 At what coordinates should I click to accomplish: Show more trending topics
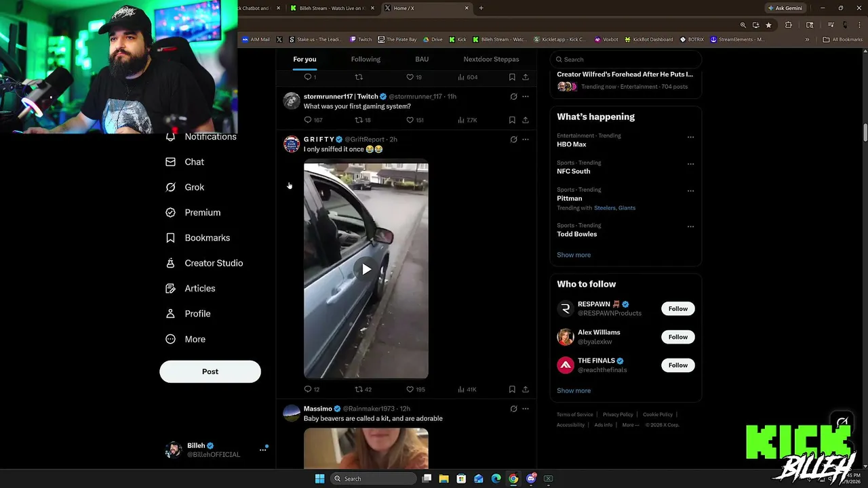(x=574, y=255)
